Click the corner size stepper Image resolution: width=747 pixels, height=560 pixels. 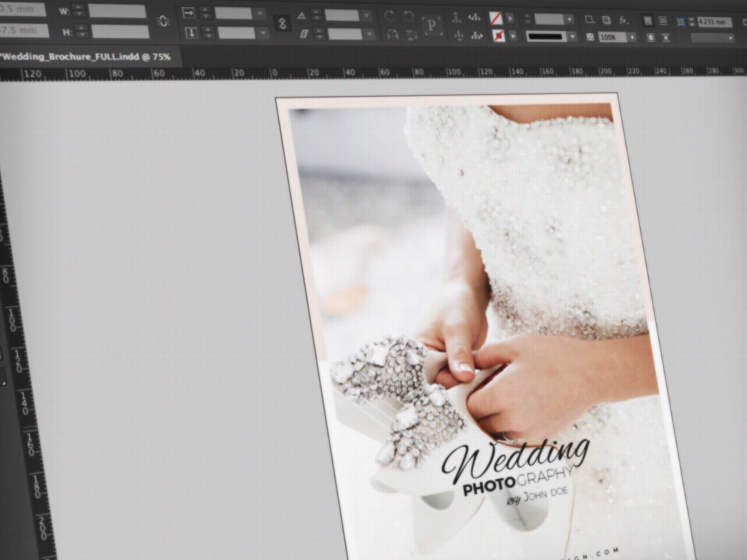[x=692, y=22]
